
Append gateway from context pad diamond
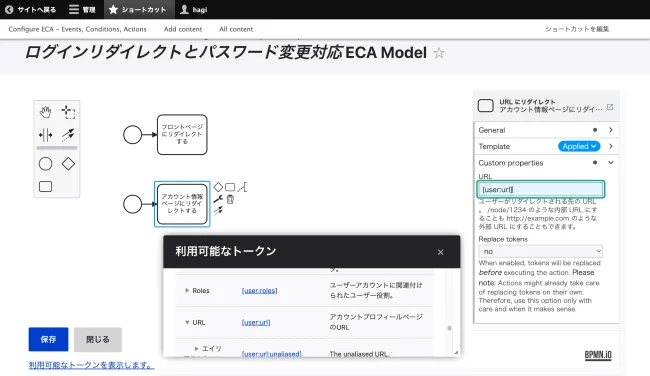(218, 187)
